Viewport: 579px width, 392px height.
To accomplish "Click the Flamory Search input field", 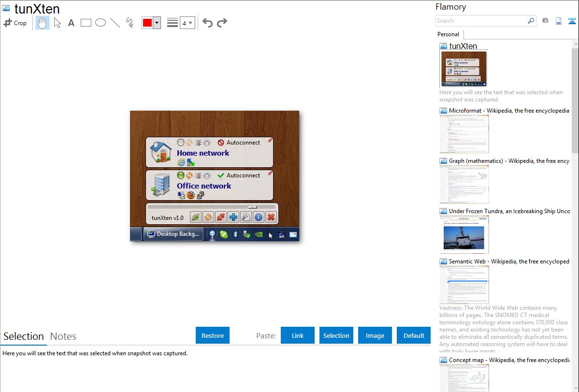I will pyautogui.click(x=481, y=21).
